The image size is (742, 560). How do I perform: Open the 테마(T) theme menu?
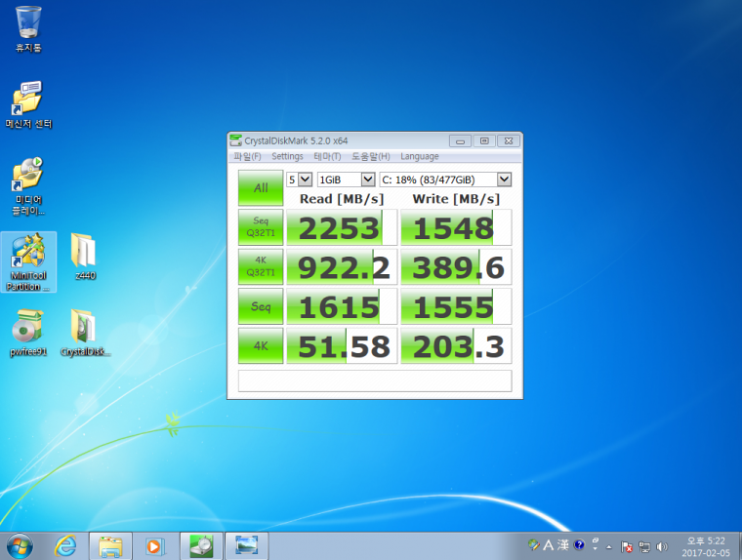[327, 156]
